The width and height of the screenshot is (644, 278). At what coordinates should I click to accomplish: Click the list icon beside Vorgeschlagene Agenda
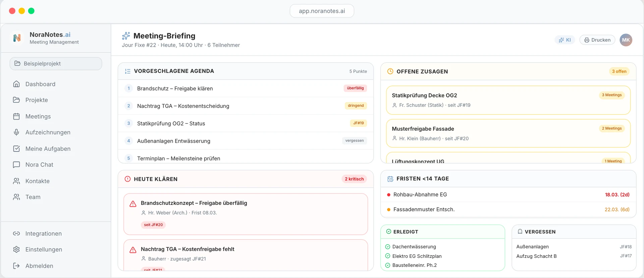(127, 71)
